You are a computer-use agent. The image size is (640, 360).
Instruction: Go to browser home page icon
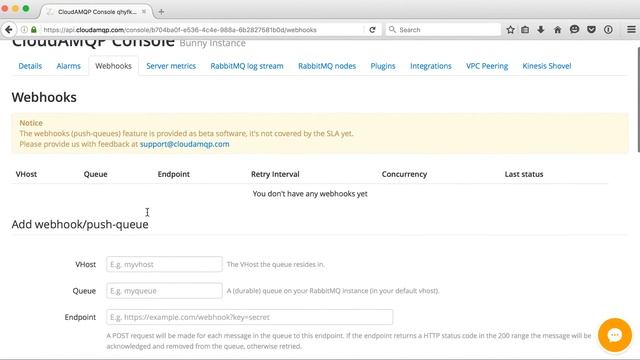tap(558, 30)
